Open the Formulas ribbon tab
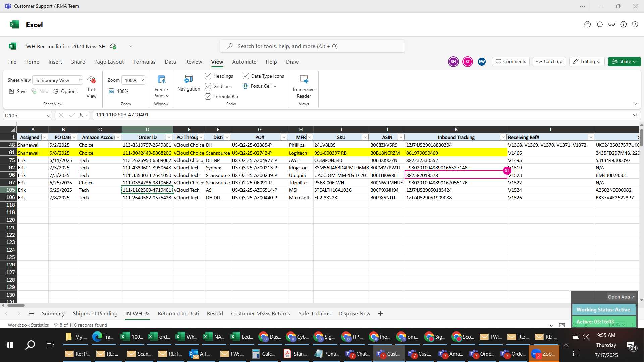 [144, 62]
